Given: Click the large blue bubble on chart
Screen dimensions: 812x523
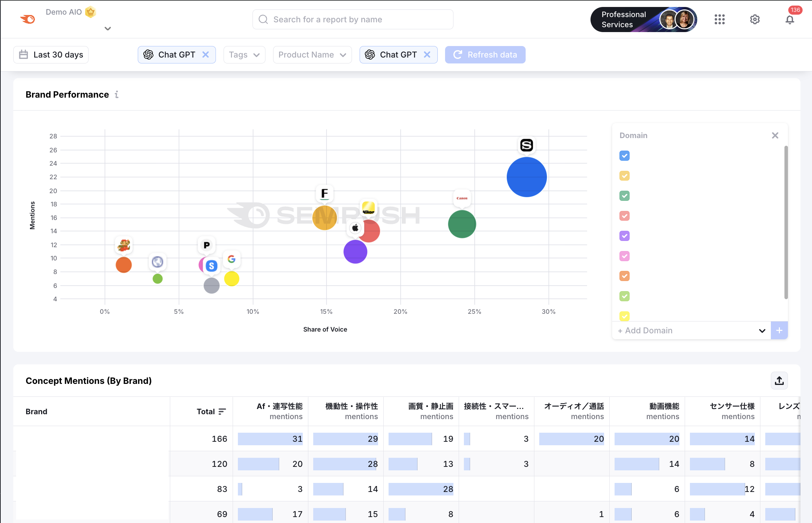Looking at the screenshot, I should point(526,177).
